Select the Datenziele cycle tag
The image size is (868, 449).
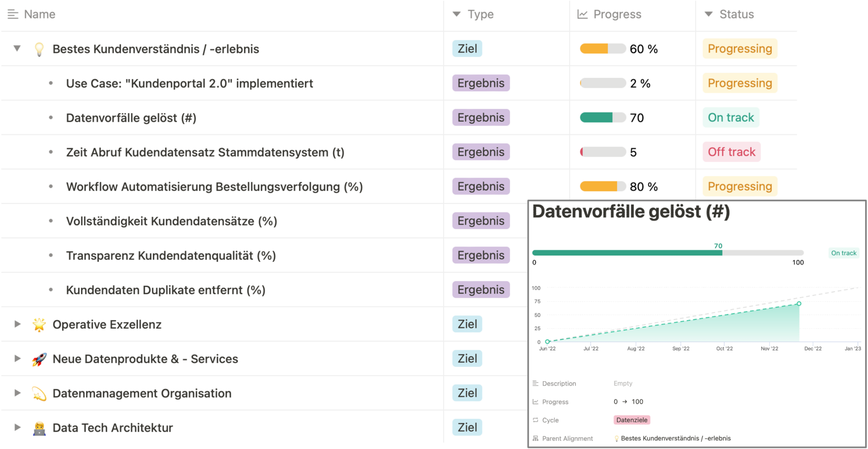click(x=632, y=420)
